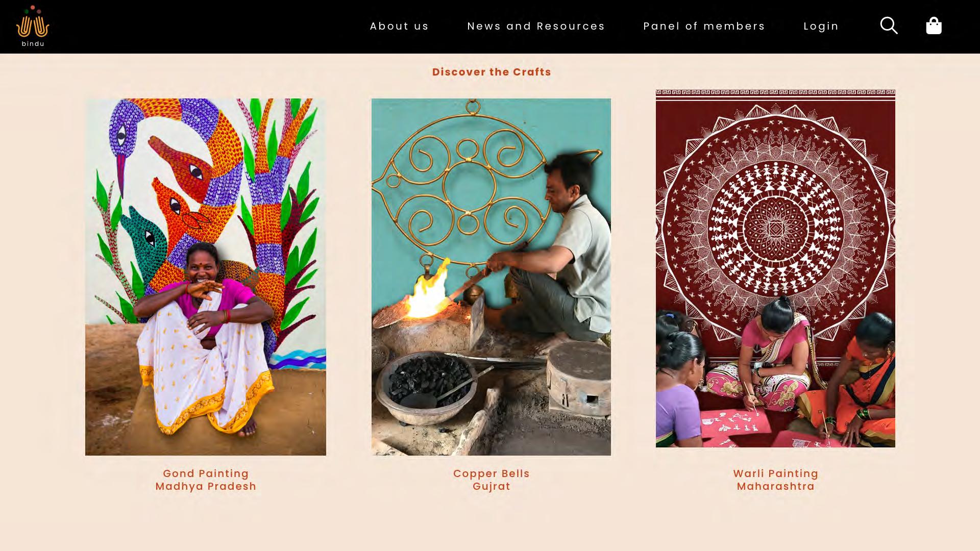Select the Copper Bells title link
This screenshot has width=980, height=551.
pyautogui.click(x=492, y=473)
